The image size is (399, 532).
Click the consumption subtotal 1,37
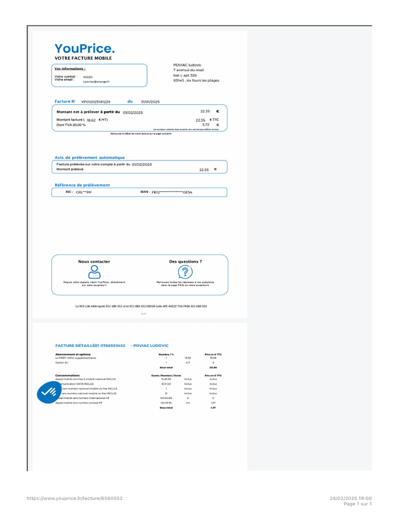pyautogui.click(x=213, y=408)
